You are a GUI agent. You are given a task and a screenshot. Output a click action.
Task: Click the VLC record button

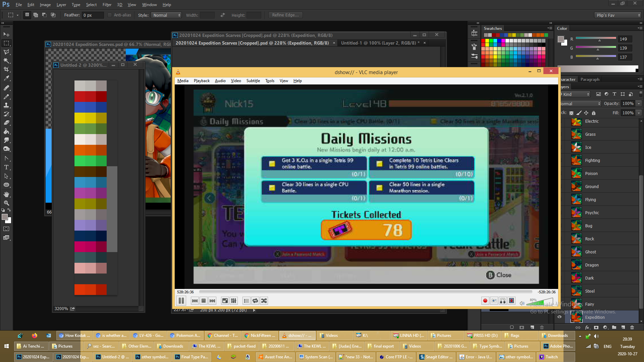[x=485, y=301]
